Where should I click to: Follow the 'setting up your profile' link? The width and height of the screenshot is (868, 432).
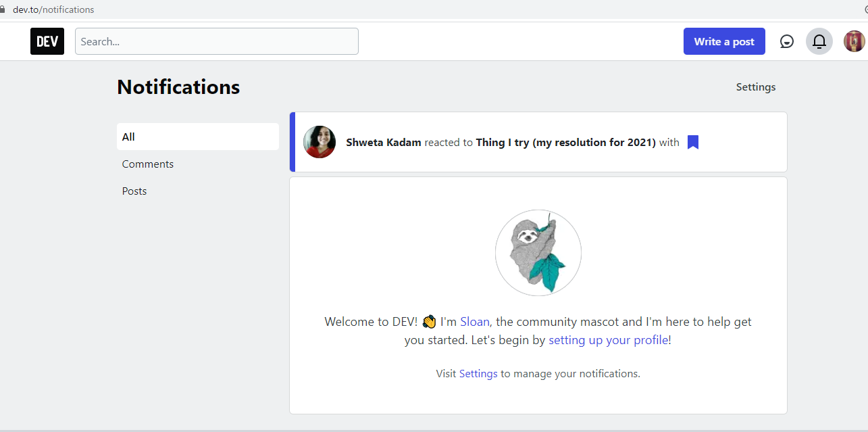click(608, 340)
